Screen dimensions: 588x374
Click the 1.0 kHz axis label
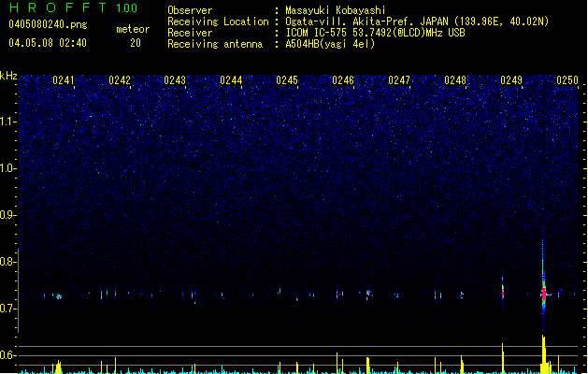pos(7,168)
